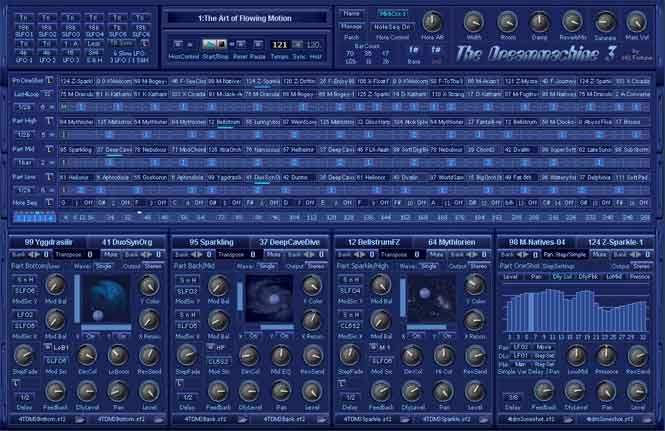Open Output Stereo selector in OneShot part
This screenshot has height=431, width=665.
click(x=641, y=266)
